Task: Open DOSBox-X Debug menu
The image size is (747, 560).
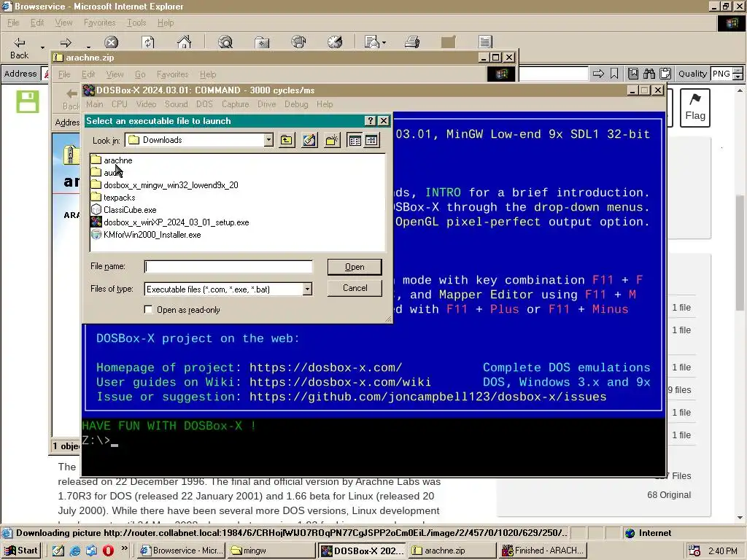Action: (296, 104)
